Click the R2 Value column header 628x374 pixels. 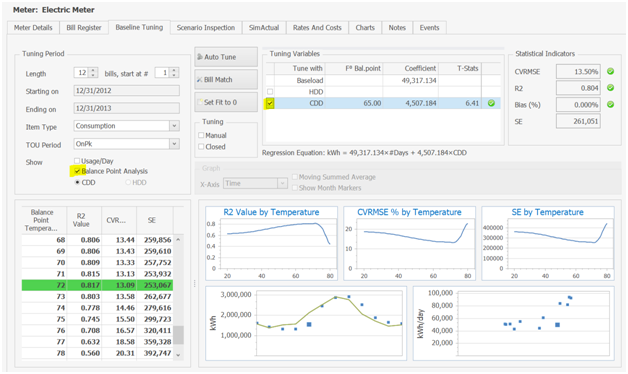(84, 220)
